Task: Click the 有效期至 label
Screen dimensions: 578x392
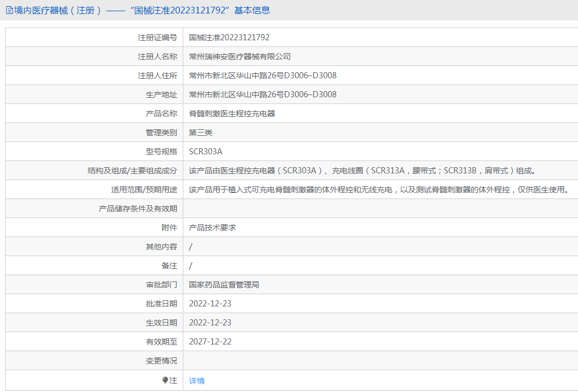Action: 162,342
